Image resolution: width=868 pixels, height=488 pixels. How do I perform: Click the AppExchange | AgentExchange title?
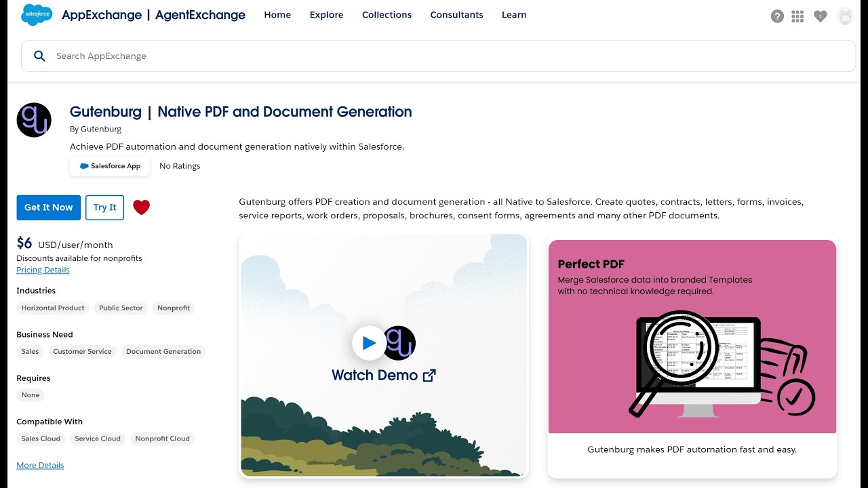pos(153,15)
